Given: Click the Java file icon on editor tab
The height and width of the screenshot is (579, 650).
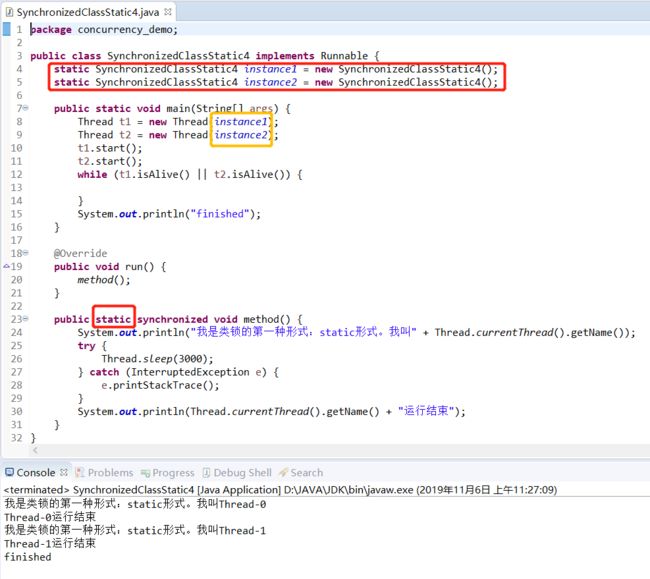Looking at the screenshot, I should point(10,12).
